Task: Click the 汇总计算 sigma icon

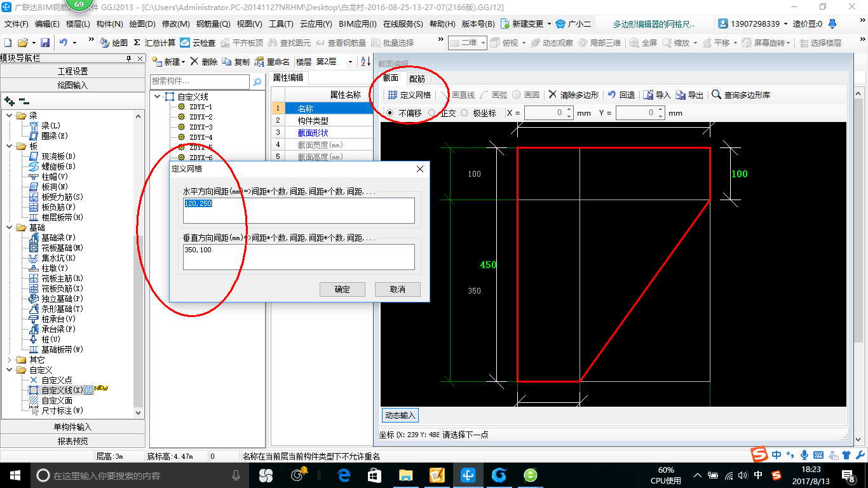Action: 137,43
